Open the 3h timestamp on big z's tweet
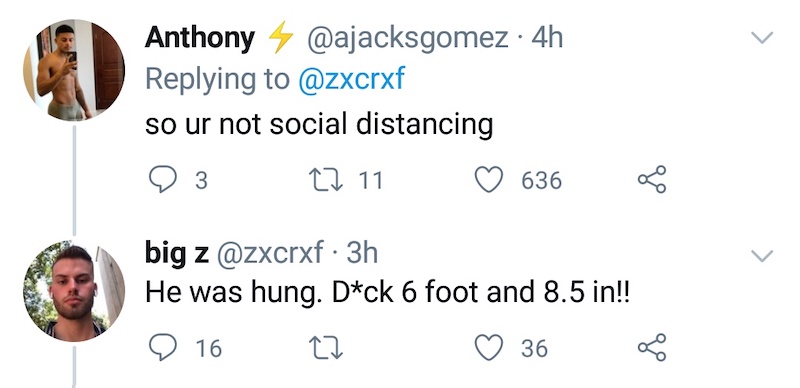The width and height of the screenshot is (800, 388). pos(362,253)
